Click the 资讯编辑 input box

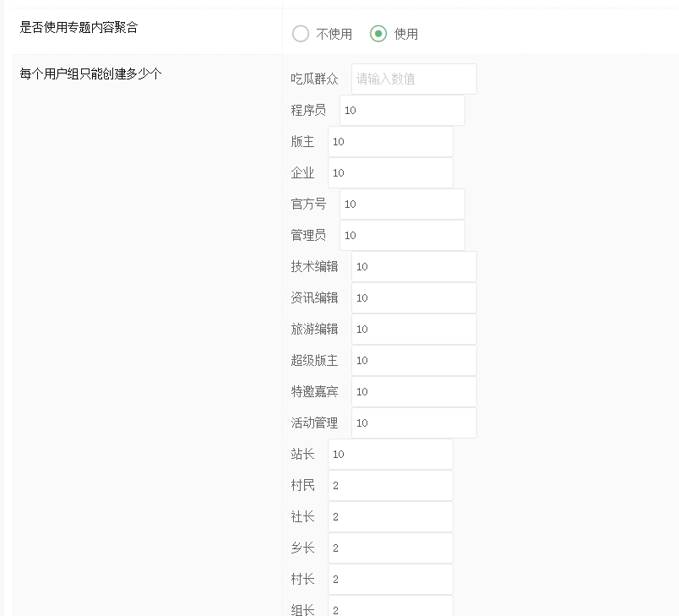click(414, 298)
